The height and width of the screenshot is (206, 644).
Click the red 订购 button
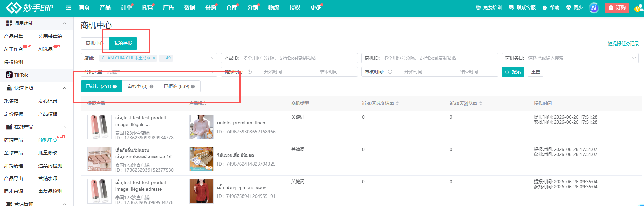pos(617,7)
